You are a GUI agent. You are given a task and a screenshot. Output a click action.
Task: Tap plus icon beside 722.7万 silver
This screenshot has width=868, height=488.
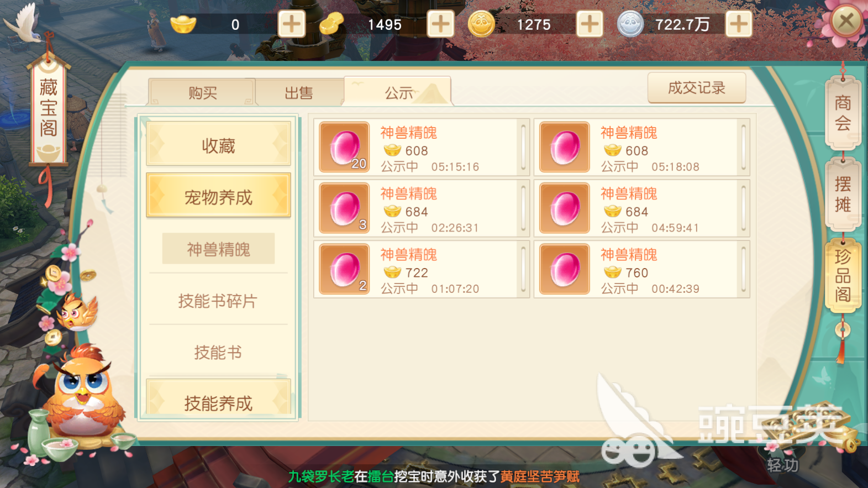[739, 24]
